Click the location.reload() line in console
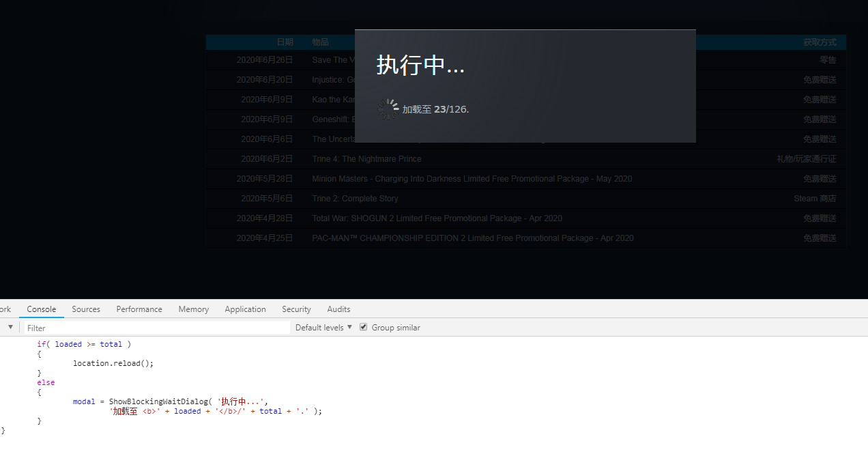The image size is (868, 454). pos(113,363)
